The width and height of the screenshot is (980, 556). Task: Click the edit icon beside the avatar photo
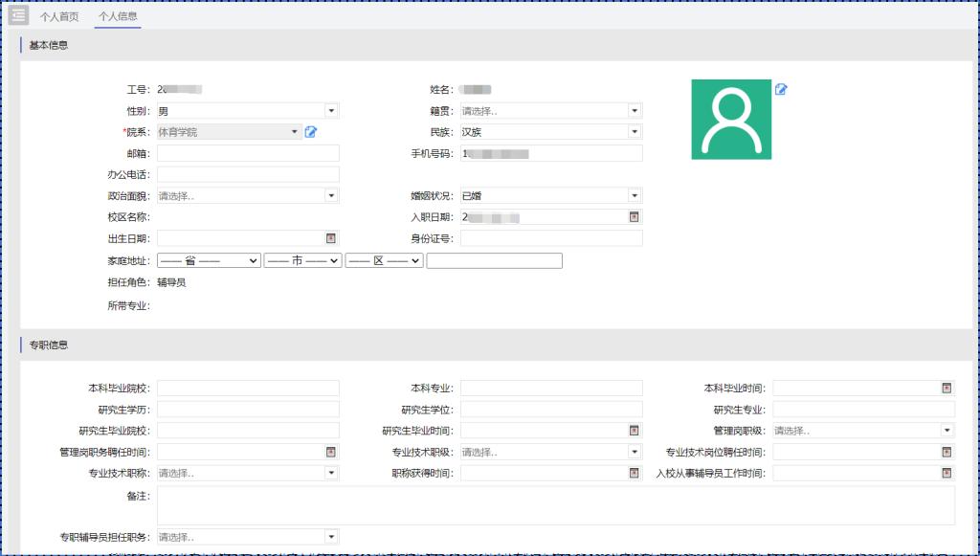pyautogui.click(x=781, y=89)
